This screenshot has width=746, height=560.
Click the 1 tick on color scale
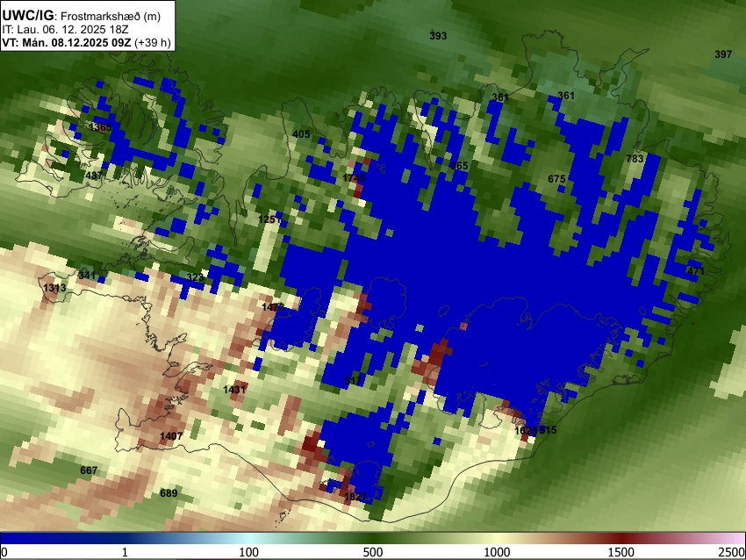(x=125, y=552)
